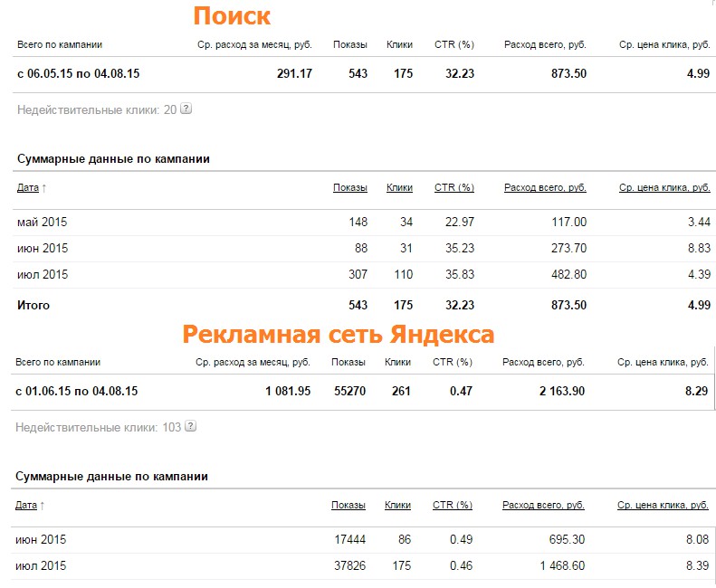Open help icon next to invalid clicks 103

click(190, 426)
